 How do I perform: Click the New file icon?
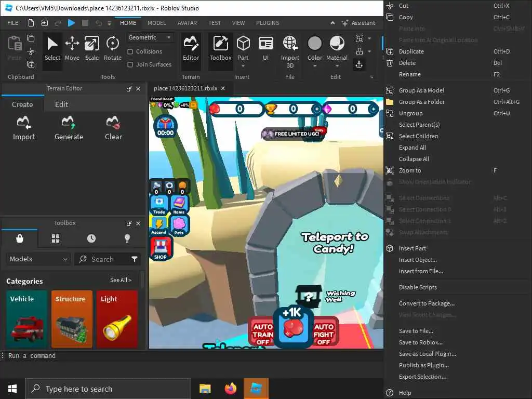(x=31, y=23)
